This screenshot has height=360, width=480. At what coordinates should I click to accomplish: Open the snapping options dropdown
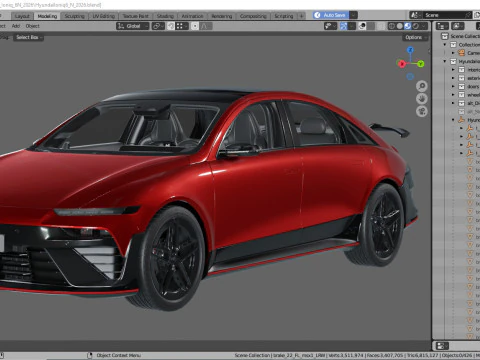(182, 26)
